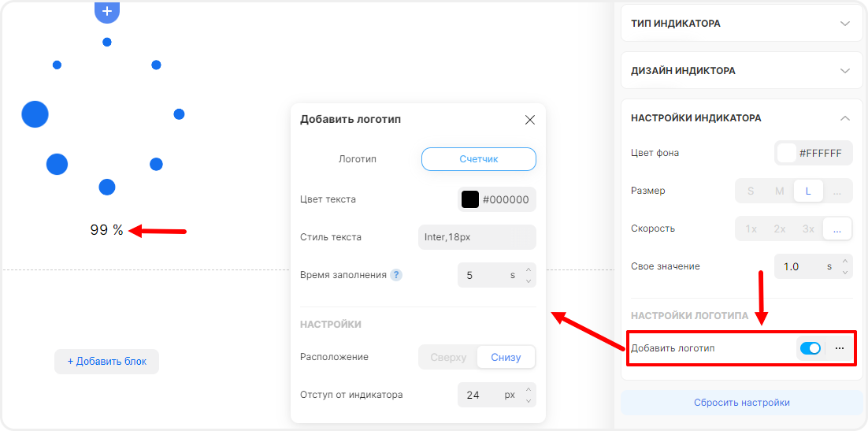Click the Добавить блок button
The width and height of the screenshot is (868, 431).
106,362
